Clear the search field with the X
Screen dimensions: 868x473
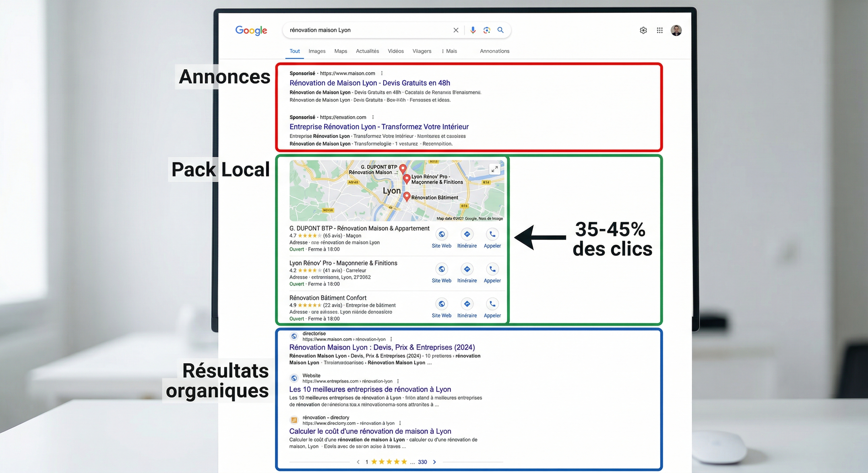click(456, 30)
